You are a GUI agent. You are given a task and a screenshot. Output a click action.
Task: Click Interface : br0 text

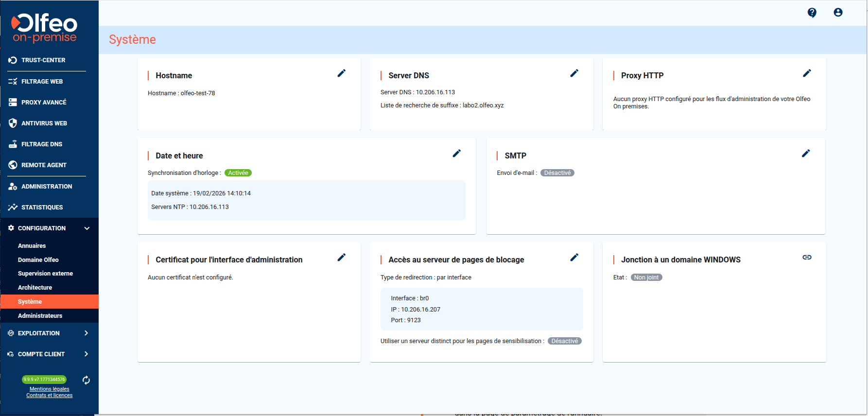[410, 298]
